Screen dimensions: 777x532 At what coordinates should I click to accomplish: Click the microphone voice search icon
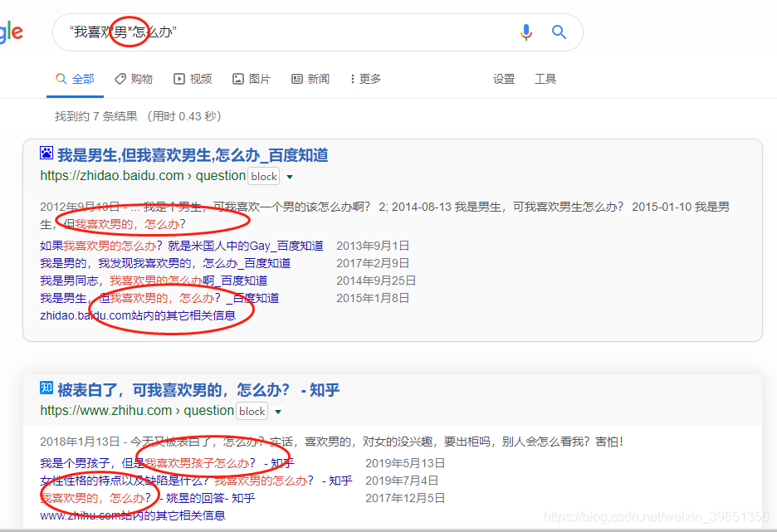pyautogui.click(x=525, y=32)
